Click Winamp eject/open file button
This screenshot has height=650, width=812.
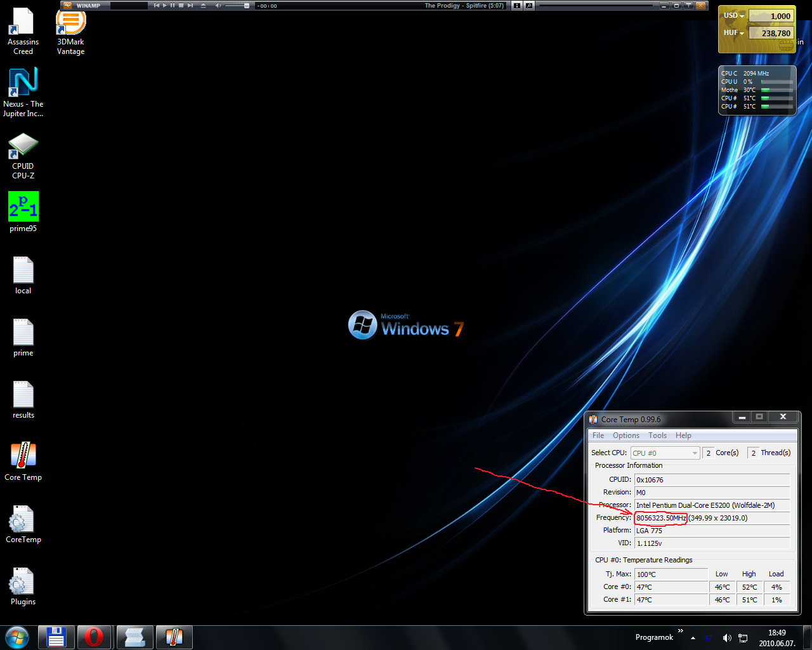pos(203,5)
